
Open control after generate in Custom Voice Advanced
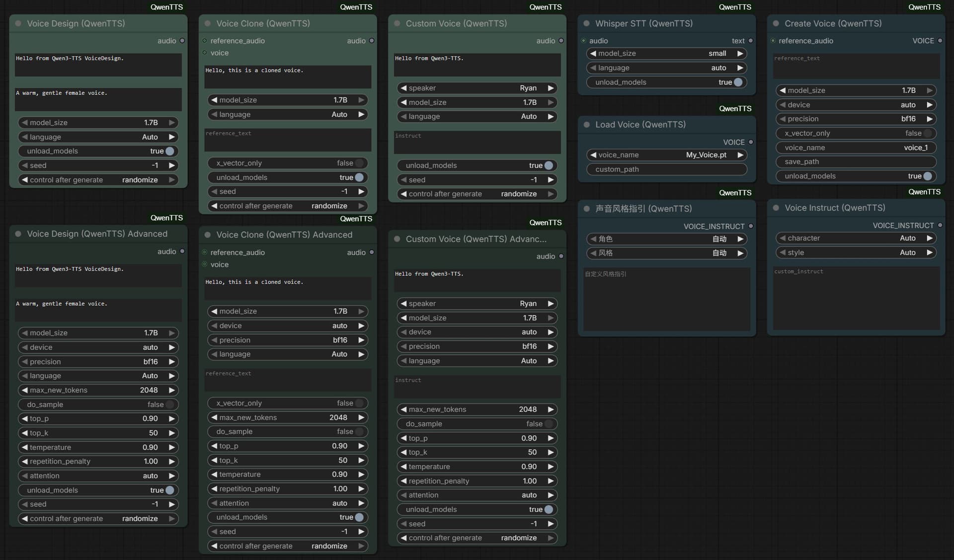(477, 538)
